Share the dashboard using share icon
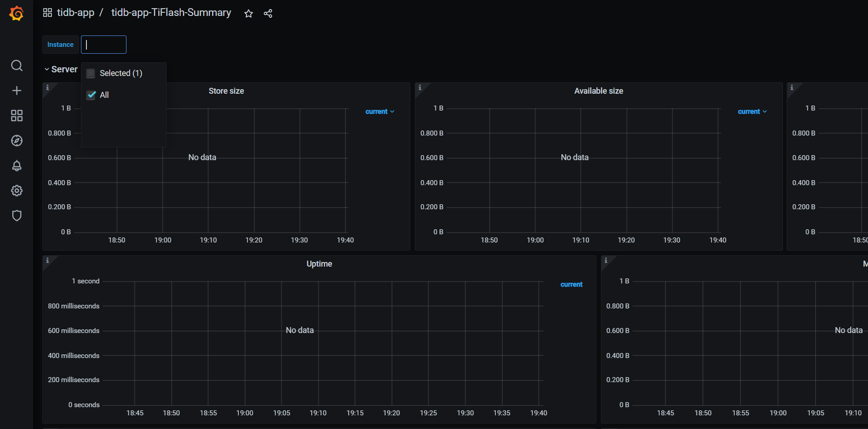The image size is (868, 429). (268, 14)
